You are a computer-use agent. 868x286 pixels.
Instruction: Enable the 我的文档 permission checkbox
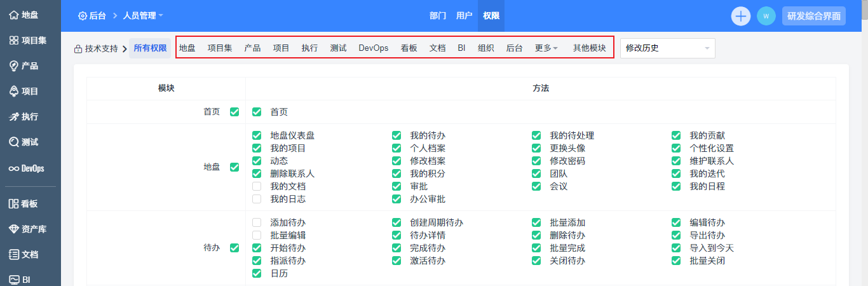tap(257, 186)
